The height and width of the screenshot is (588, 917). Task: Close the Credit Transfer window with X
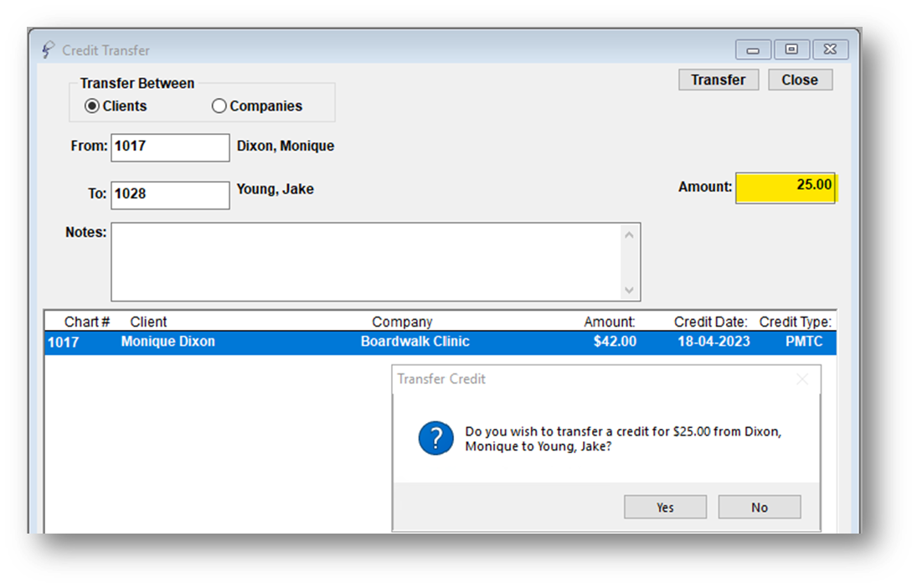tap(830, 49)
